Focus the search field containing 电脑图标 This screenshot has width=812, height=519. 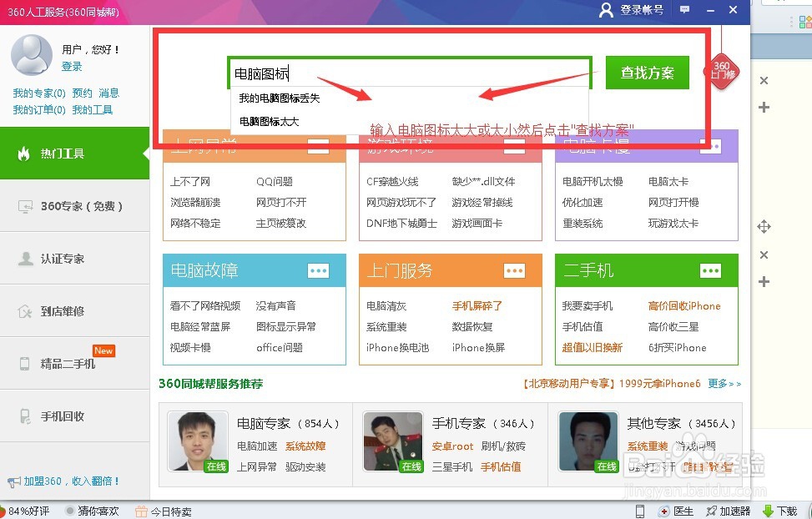tap(409, 73)
